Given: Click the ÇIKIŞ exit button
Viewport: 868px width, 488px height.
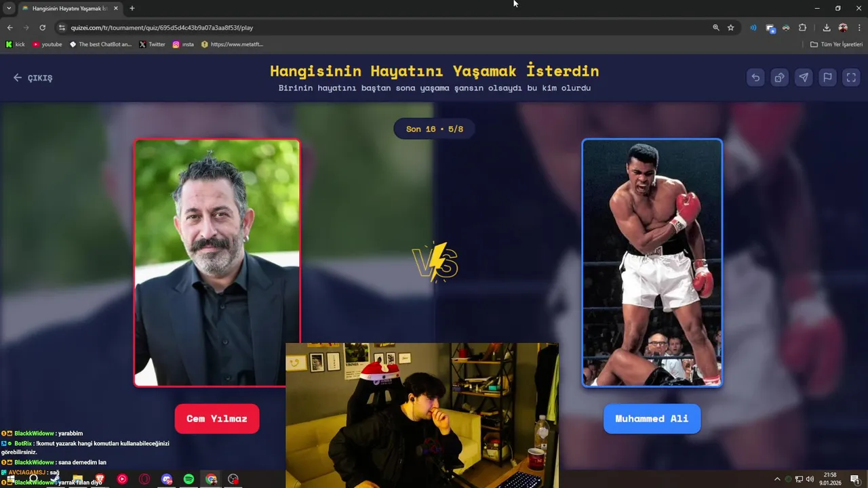Looking at the screenshot, I should click(33, 78).
